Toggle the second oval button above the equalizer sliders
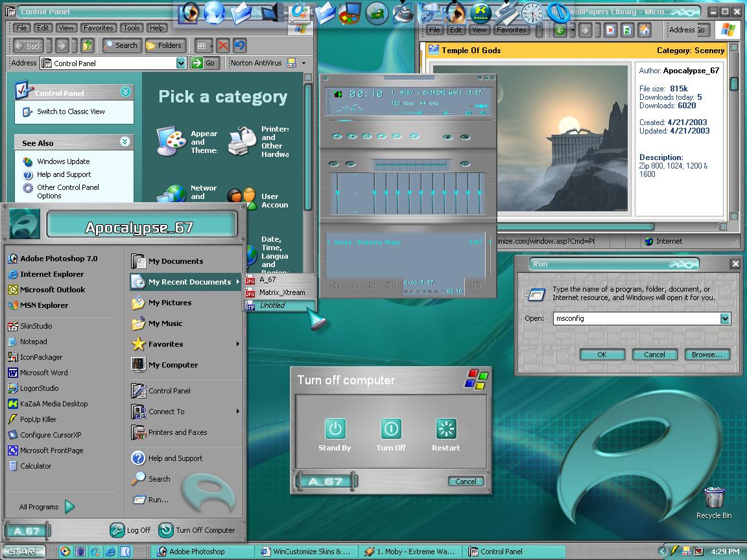 pyautogui.click(x=350, y=164)
